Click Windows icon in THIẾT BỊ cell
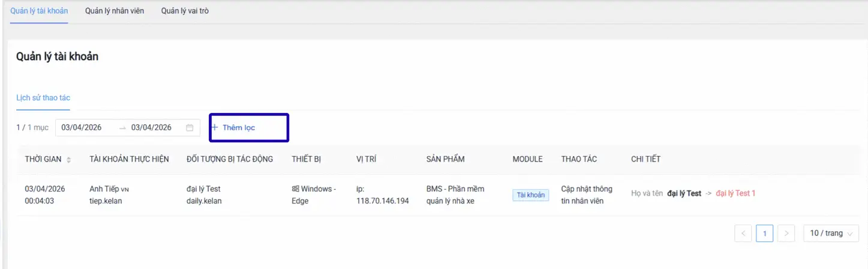The height and width of the screenshot is (269, 868). 295,189
